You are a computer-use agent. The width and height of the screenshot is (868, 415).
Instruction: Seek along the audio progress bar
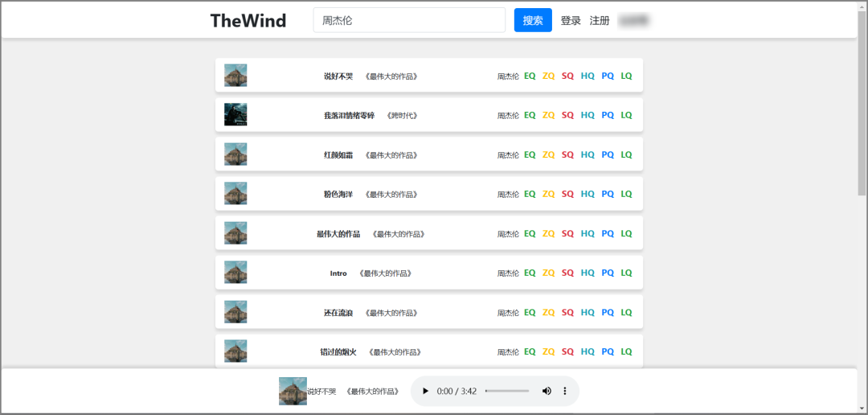tap(507, 391)
